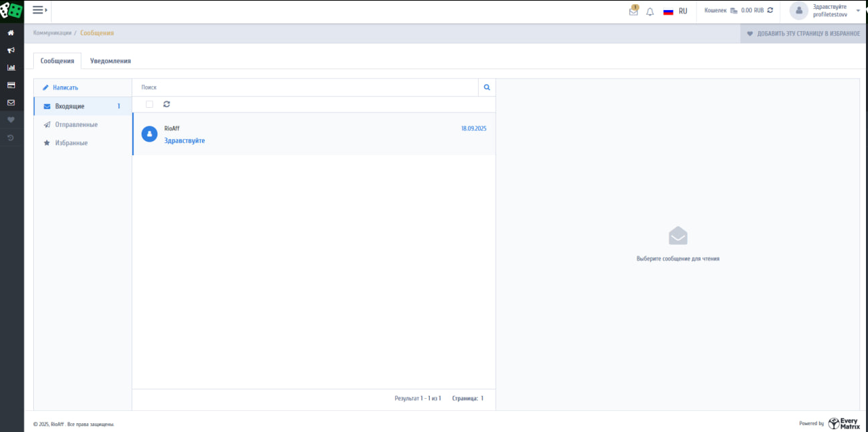Image resolution: width=868 pixels, height=432 pixels.
Task: Select the Отправленные folder
Action: [x=76, y=125]
